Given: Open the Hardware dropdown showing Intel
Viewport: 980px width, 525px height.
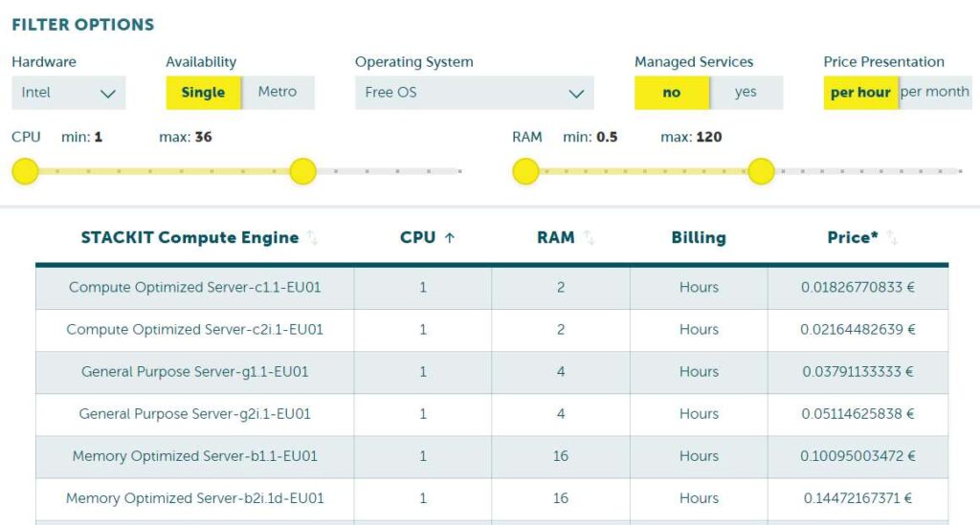Looking at the screenshot, I should (69, 93).
